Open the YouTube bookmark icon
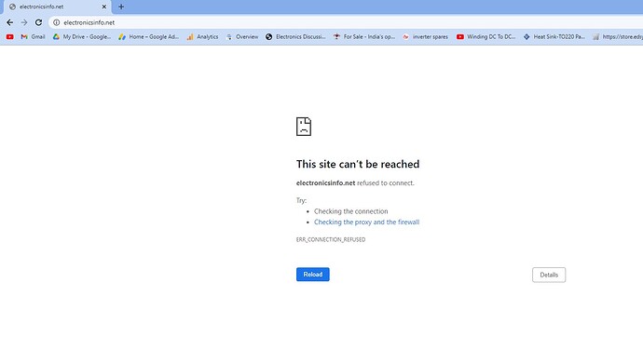The height and width of the screenshot is (364, 643). point(10,37)
